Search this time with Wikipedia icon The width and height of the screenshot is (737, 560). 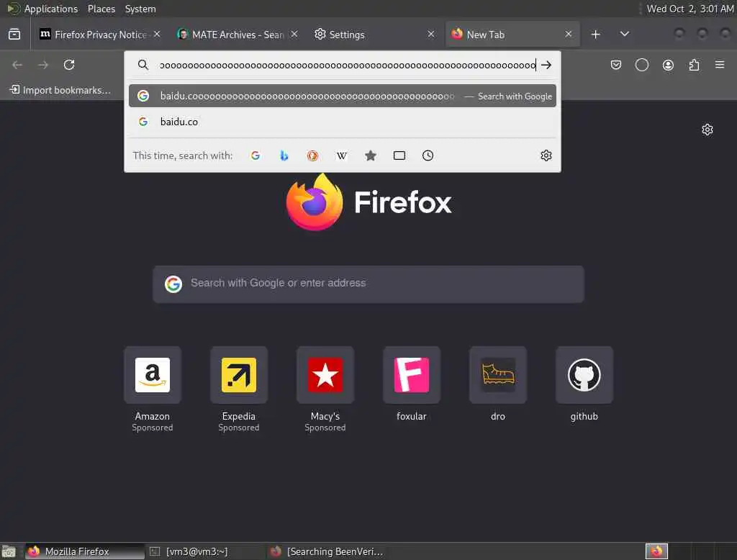[342, 155]
